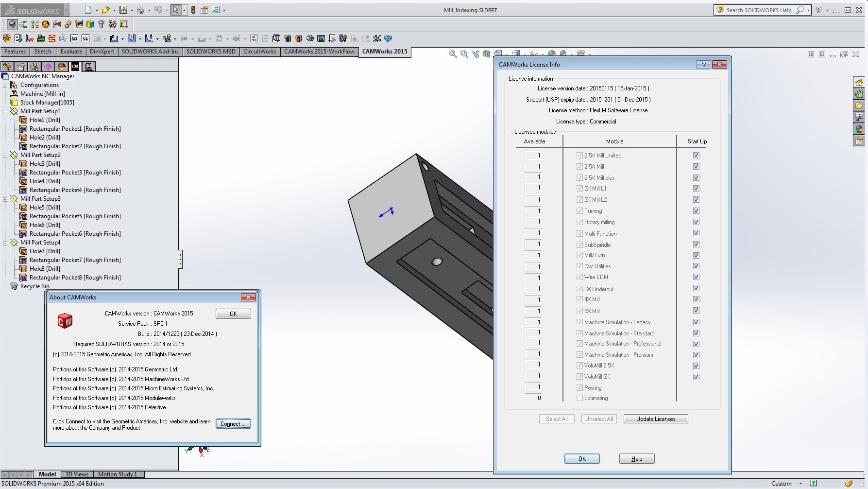Click the Custom units status bar entry
This screenshot has width=868, height=489.
pos(781,484)
